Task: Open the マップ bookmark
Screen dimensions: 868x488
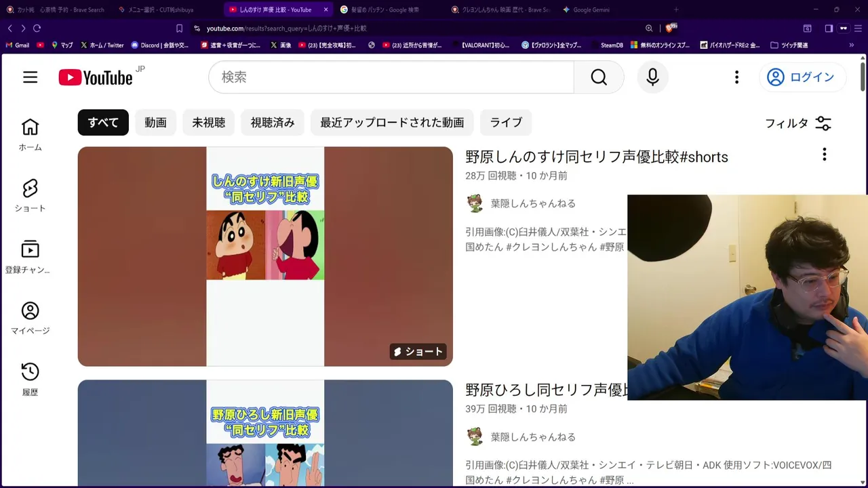Action: (x=62, y=45)
